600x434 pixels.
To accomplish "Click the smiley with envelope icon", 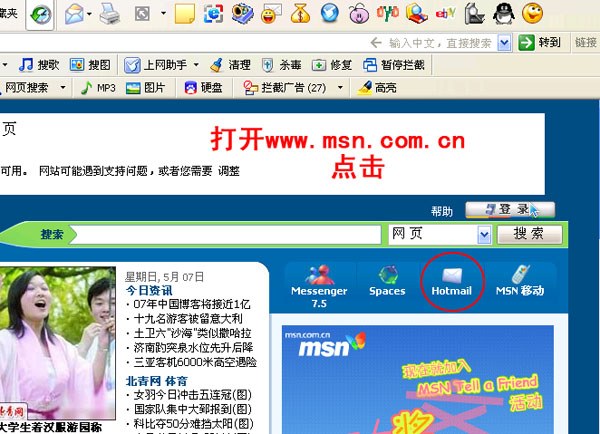I will (x=271, y=14).
